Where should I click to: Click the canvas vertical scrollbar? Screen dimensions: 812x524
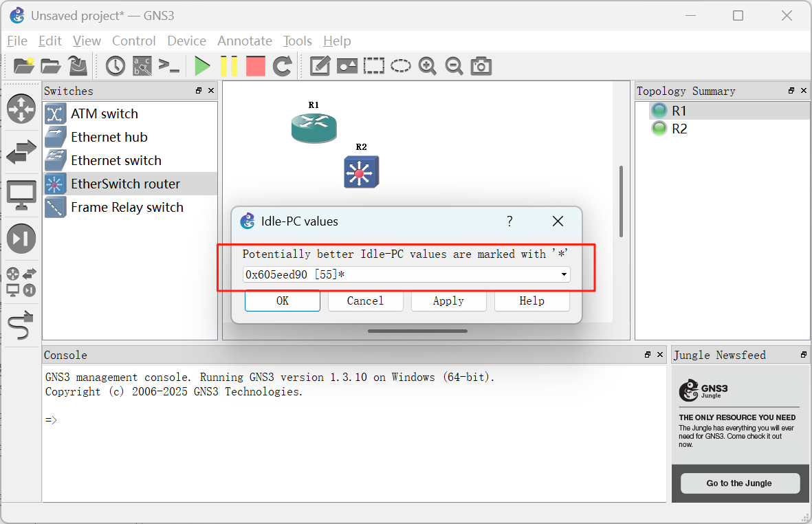click(x=621, y=201)
